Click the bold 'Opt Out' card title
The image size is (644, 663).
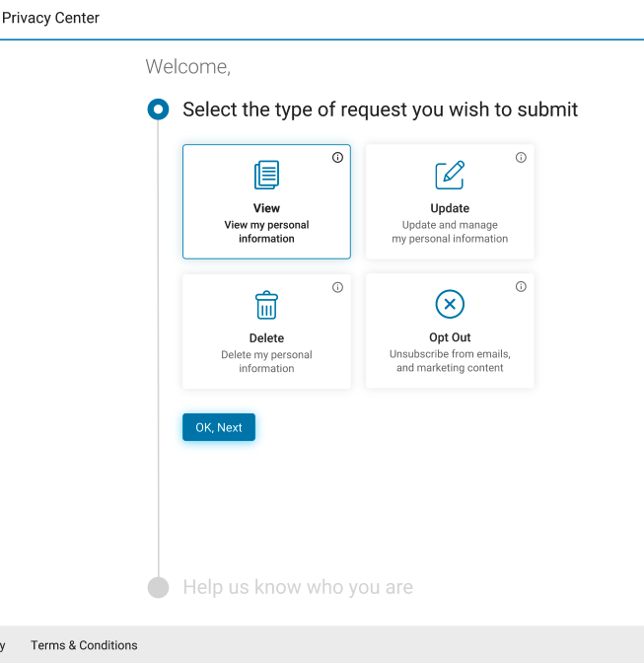450,337
